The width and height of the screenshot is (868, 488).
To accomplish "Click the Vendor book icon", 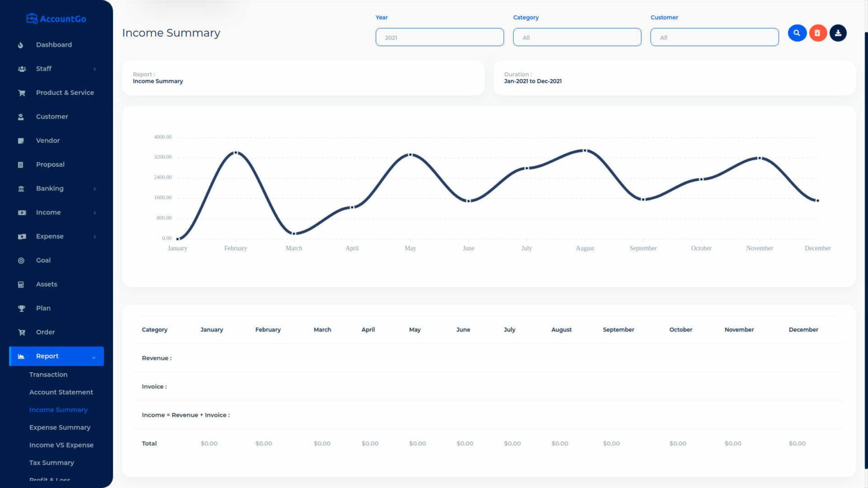I will click(x=21, y=140).
